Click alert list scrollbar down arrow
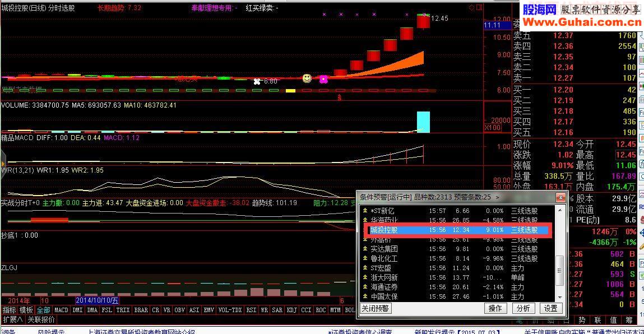Image resolution: width=644 pixels, height=334 pixels. click(559, 297)
